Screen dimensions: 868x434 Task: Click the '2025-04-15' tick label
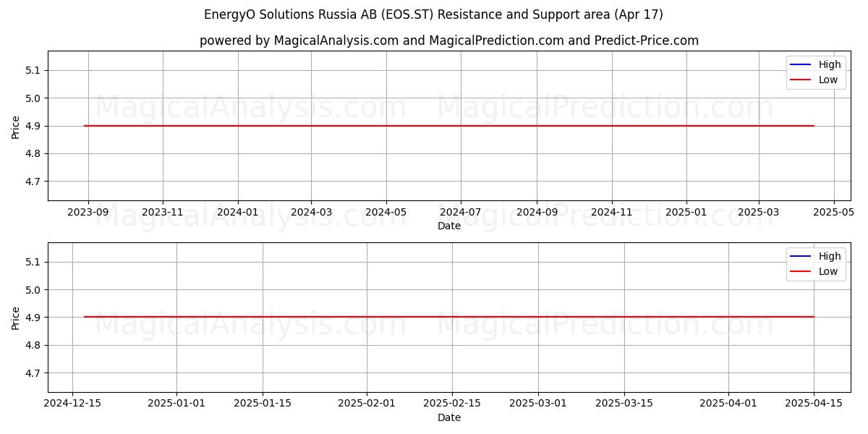(x=814, y=404)
